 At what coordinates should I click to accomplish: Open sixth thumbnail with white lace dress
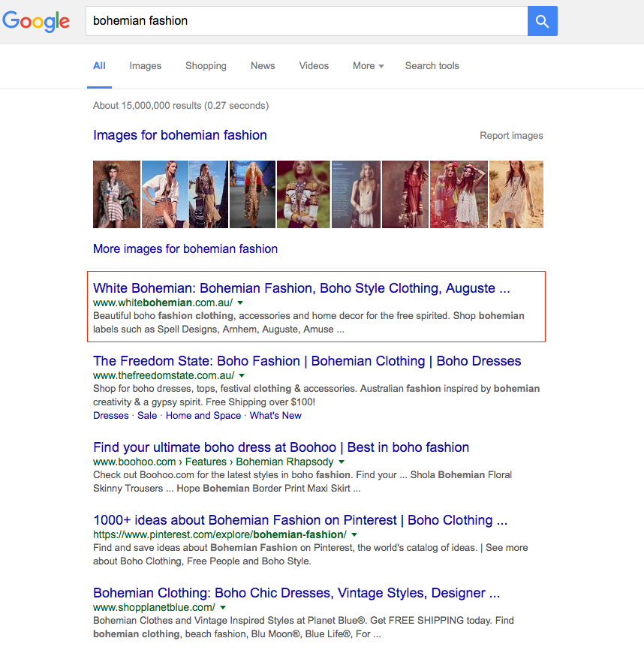[356, 194]
